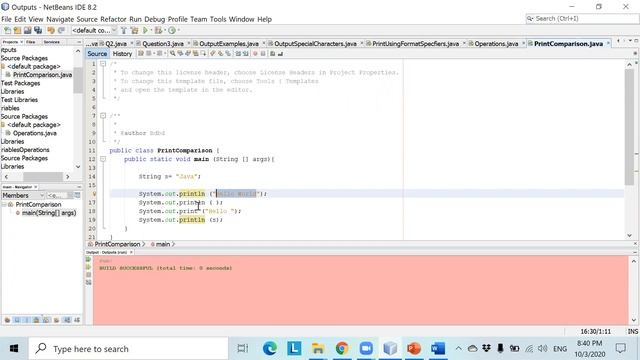The image size is (640, 360).
Task: Open Run Project dropdown arrow
Action: (x=151, y=31)
